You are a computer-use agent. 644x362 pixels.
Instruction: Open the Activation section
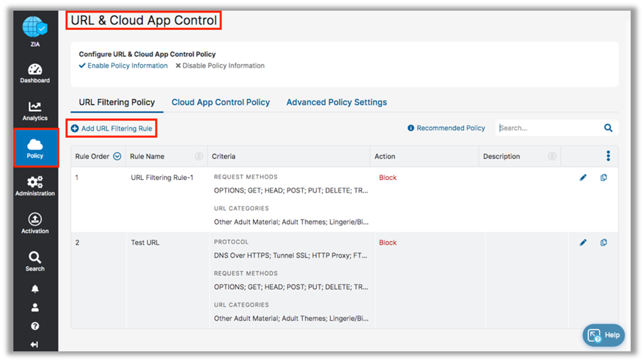35,224
